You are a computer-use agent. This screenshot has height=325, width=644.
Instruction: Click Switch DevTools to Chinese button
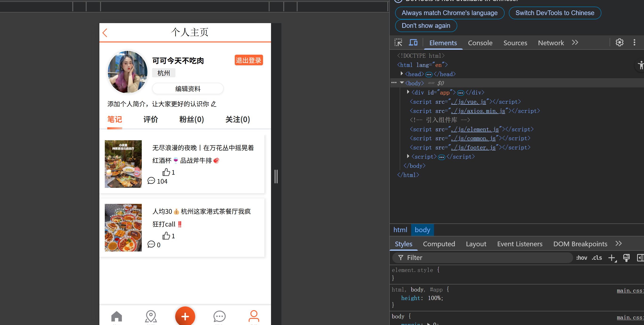coord(555,13)
